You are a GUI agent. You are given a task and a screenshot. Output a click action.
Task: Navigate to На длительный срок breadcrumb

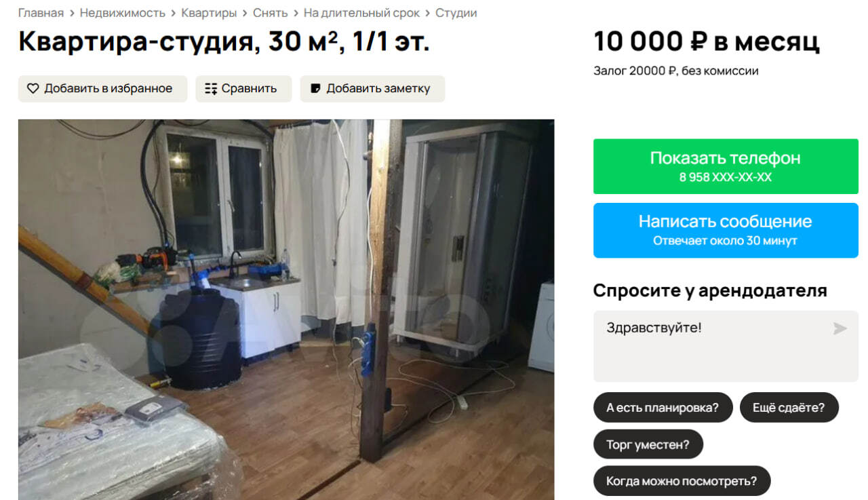point(361,13)
